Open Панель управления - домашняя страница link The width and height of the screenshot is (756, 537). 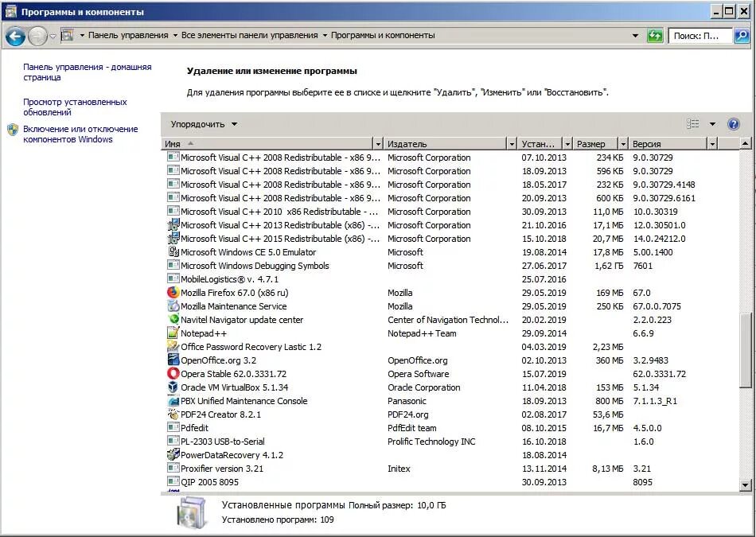[x=88, y=72]
